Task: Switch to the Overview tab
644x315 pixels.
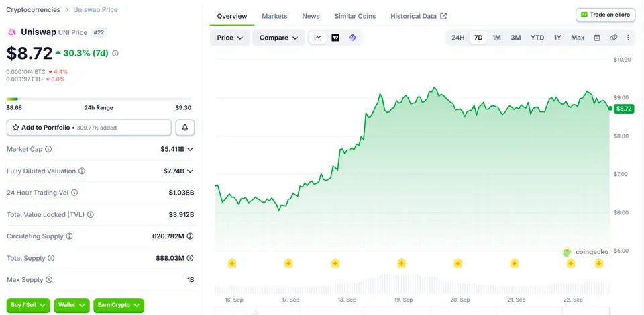Action: click(232, 16)
